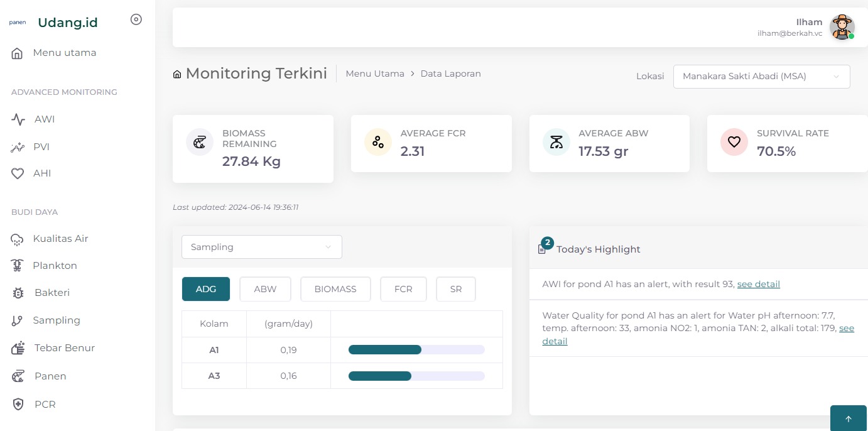This screenshot has width=868, height=431.
Task: Select the Plankton menu icon
Action: tap(18, 265)
